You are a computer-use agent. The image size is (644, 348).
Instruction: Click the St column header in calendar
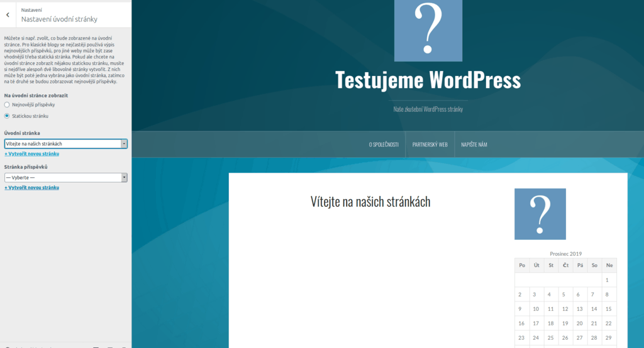pos(551,265)
